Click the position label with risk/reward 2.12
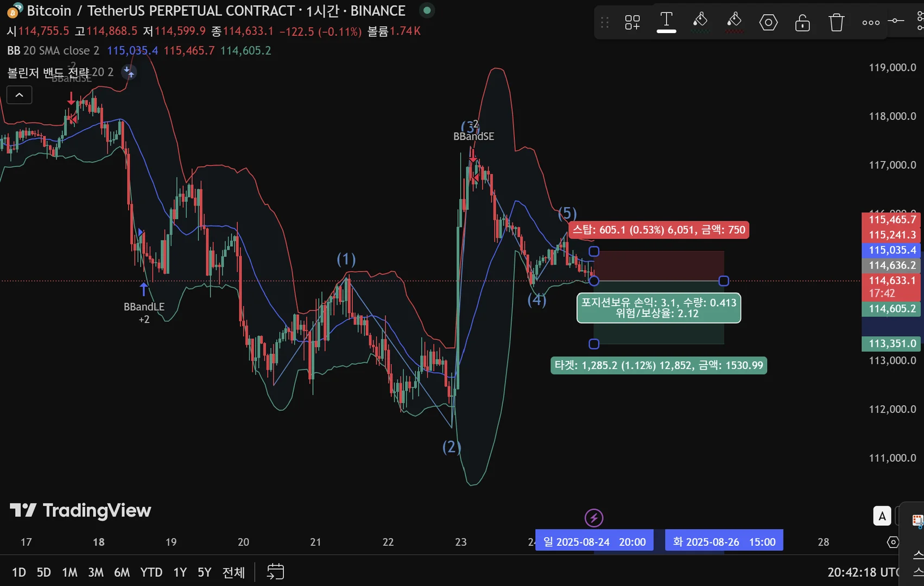This screenshot has height=586, width=924. tap(659, 308)
